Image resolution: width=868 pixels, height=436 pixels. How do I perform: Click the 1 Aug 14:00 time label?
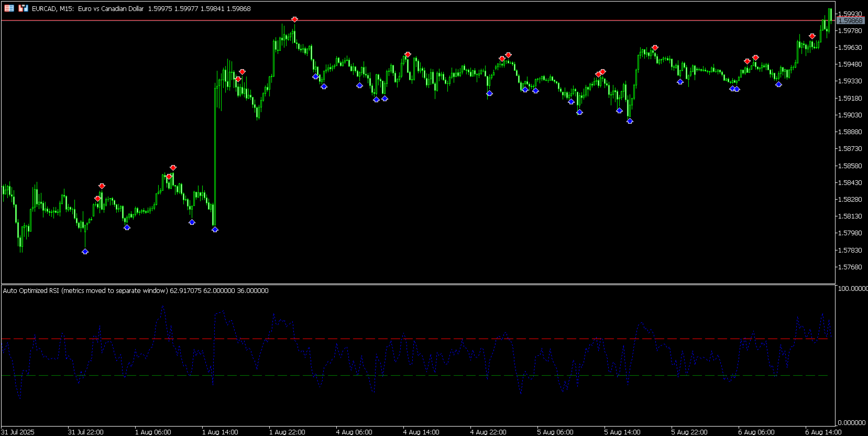point(220,432)
